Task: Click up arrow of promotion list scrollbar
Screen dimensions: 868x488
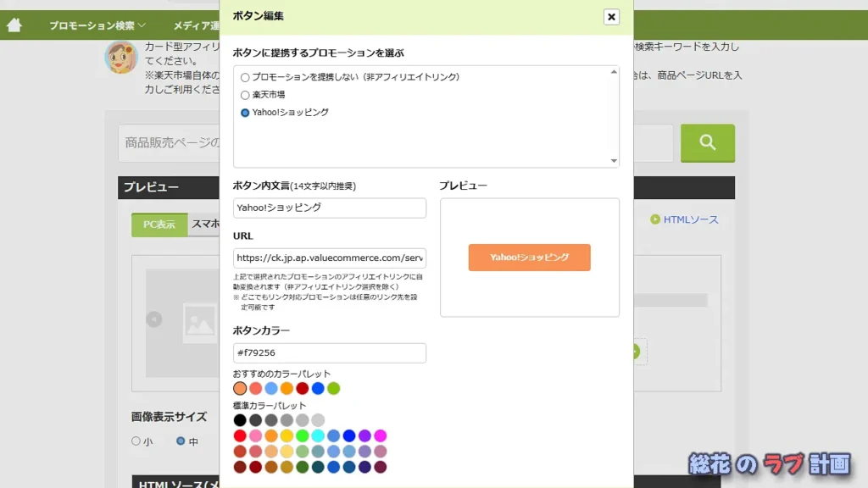Action: click(614, 72)
